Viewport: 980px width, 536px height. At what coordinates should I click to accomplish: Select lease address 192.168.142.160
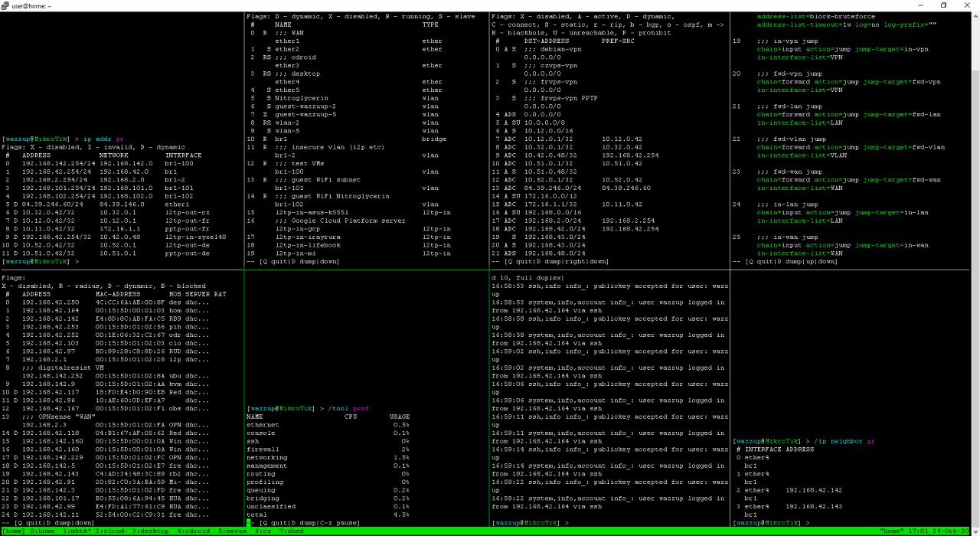click(53, 441)
